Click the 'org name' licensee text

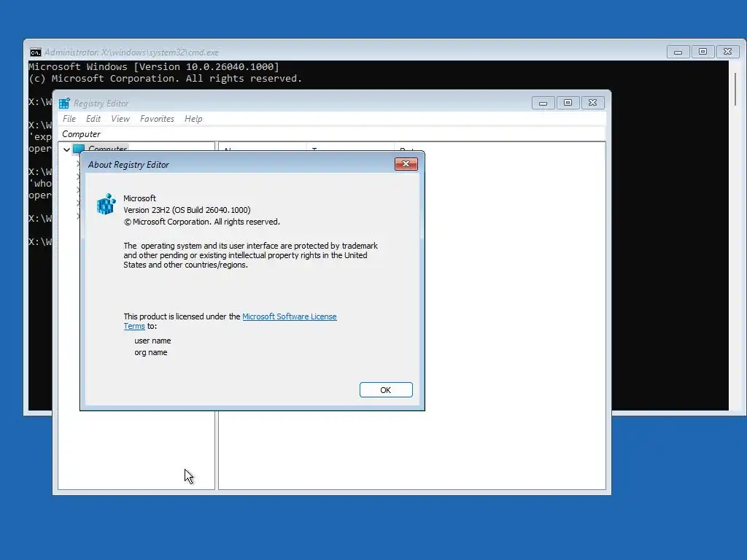pyautogui.click(x=150, y=353)
